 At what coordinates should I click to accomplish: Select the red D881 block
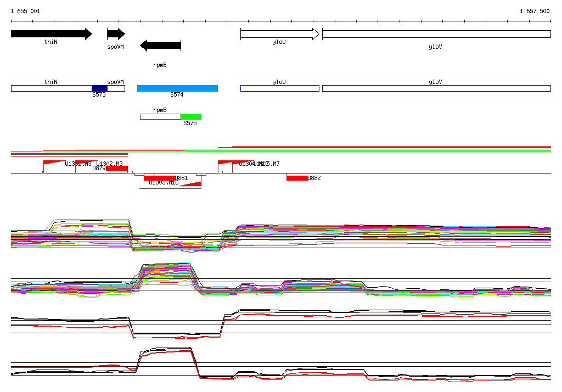(x=160, y=178)
